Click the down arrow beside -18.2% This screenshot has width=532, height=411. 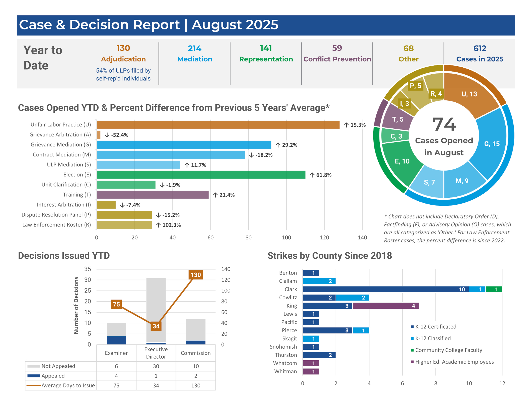click(251, 155)
